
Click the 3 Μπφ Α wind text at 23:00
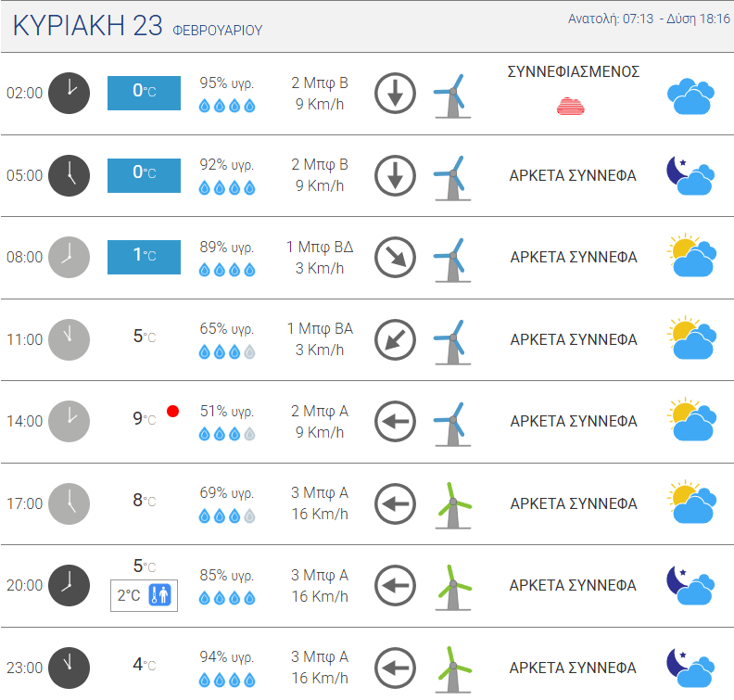point(320,656)
